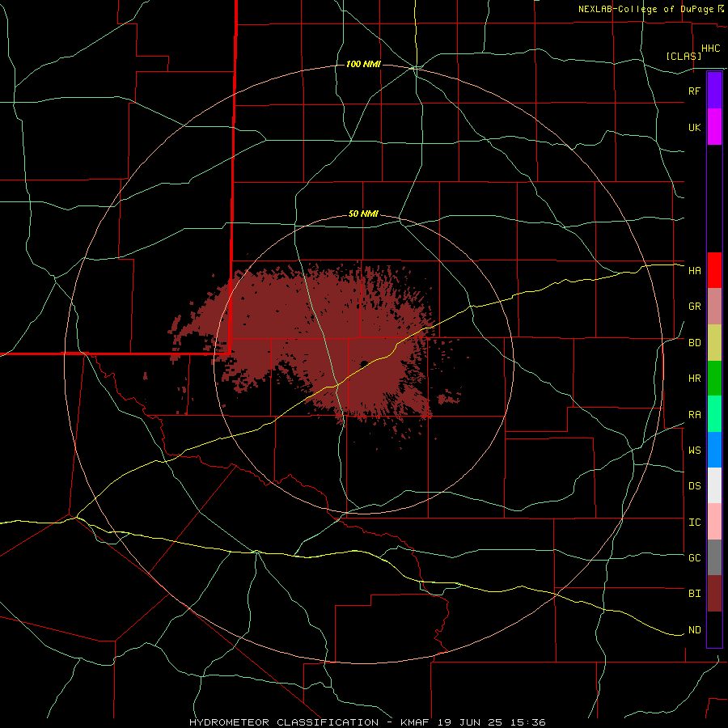Click the KMAF station identifier
Viewport: 728px width, 728px height.
pyautogui.click(x=414, y=722)
